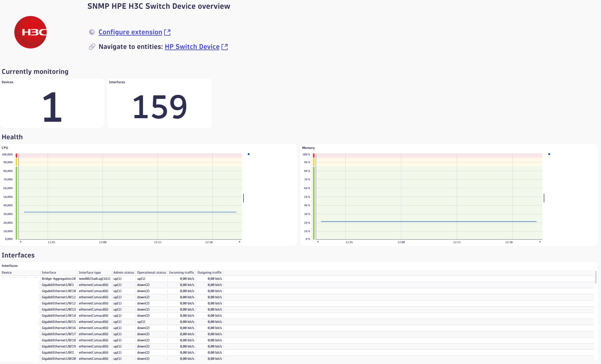601x364 pixels.
Task: Click the left arrow under the Memory chart
Action: coord(318,242)
